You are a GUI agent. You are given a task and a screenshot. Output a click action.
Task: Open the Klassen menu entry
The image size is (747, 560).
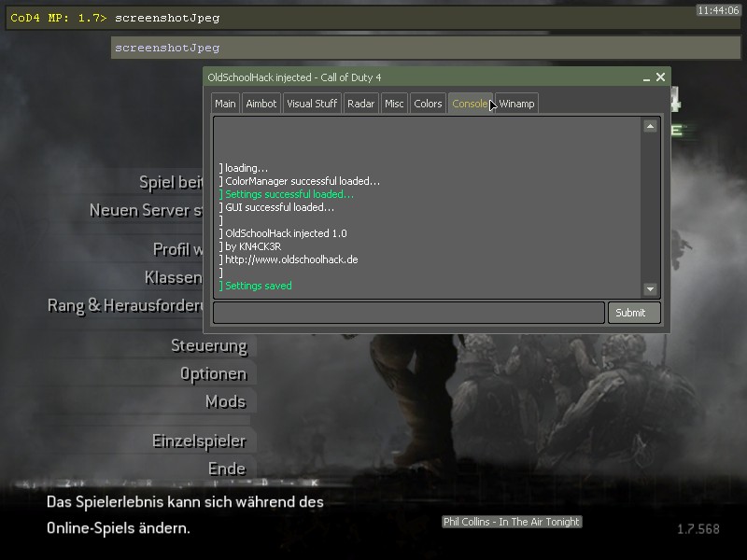[174, 277]
